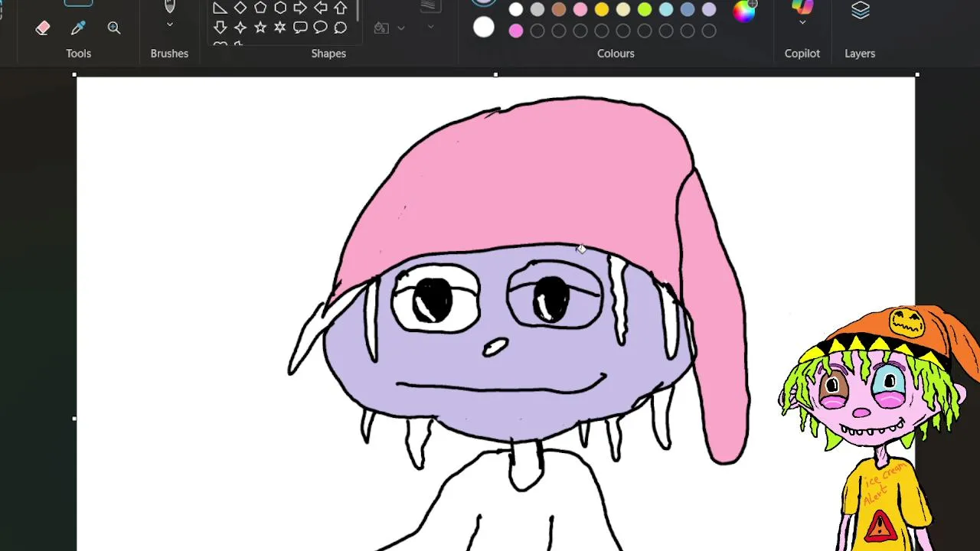
Task: Click the Colours group label
Action: pos(616,54)
